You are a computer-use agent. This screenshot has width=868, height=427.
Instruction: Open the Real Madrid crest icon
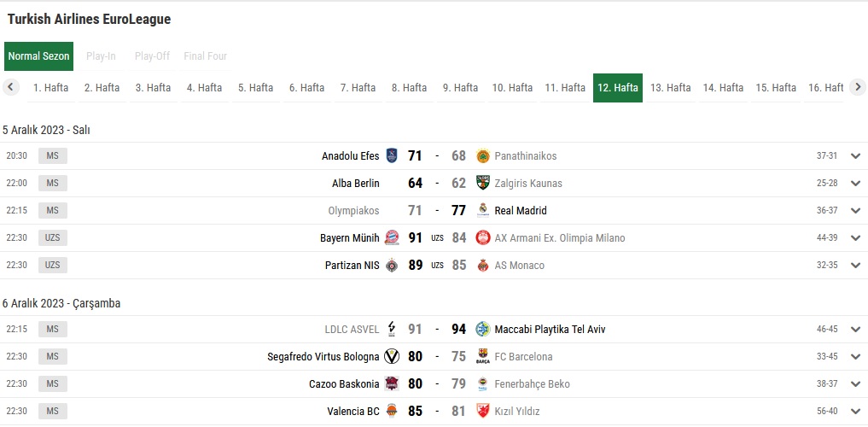pos(483,210)
